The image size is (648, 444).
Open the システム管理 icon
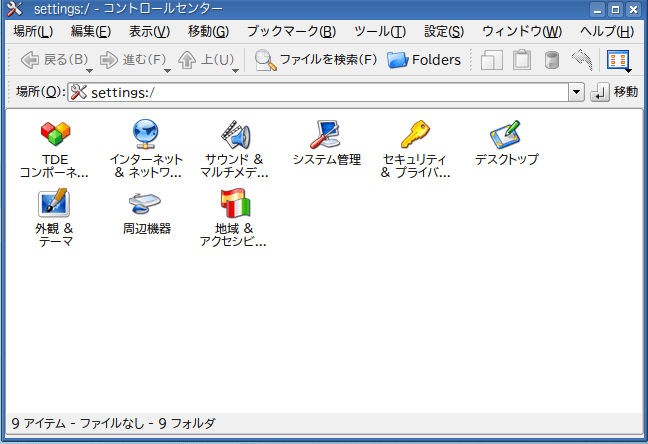tap(325, 134)
